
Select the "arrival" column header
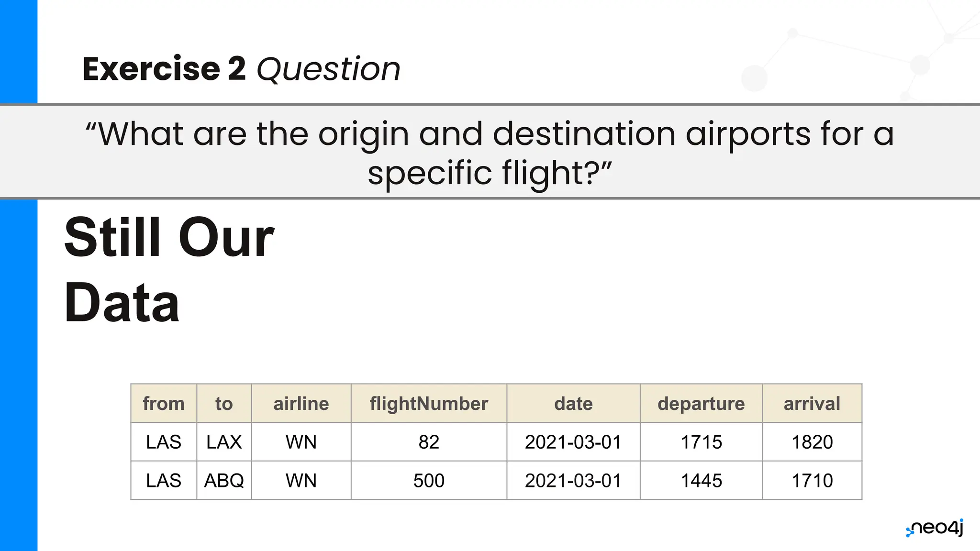(812, 404)
